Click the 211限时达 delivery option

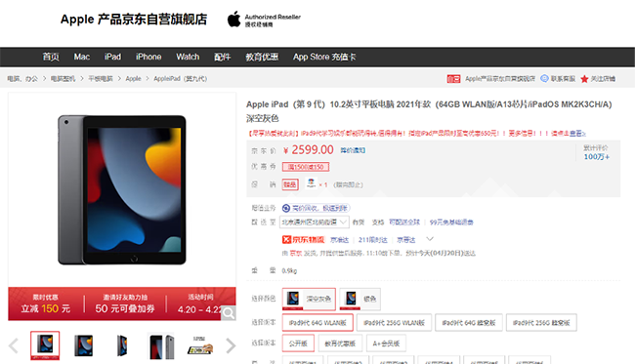pyautogui.click(x=372, y=240)
